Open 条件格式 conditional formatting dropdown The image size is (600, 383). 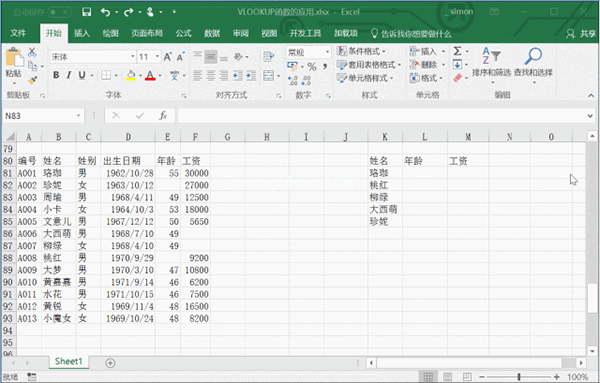(x=362, y=51)
